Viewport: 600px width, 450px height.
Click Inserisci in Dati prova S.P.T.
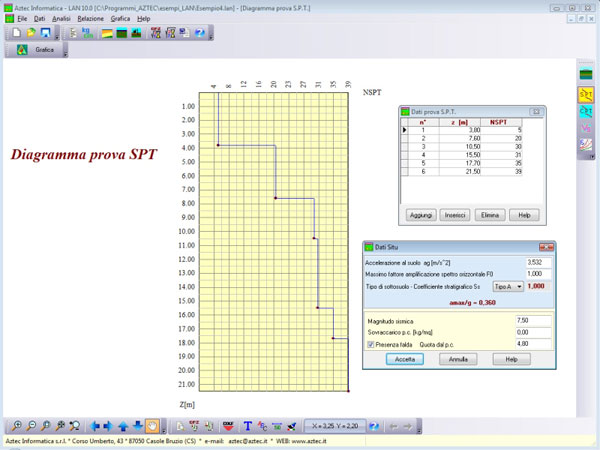(x=455, y=215)
